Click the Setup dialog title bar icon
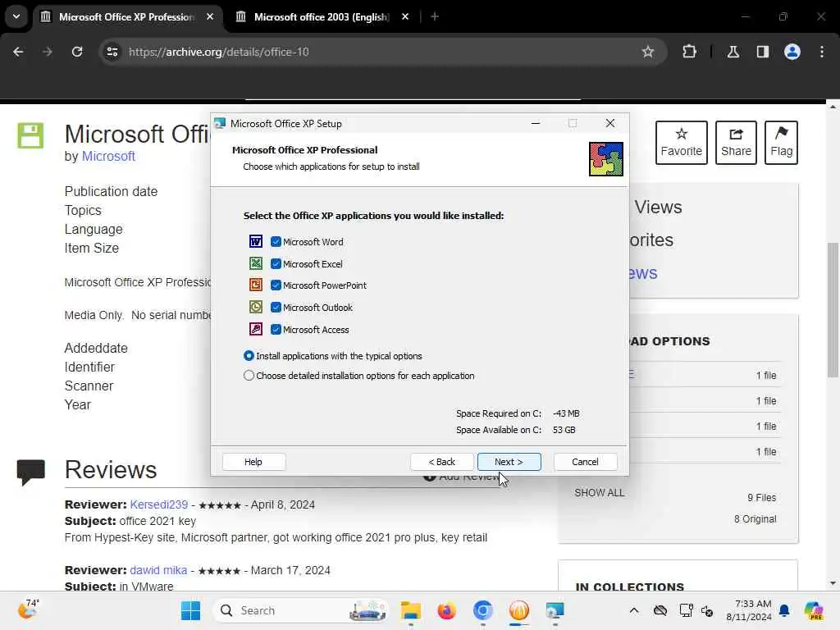840x630 pixels. [x=220, y=124]
